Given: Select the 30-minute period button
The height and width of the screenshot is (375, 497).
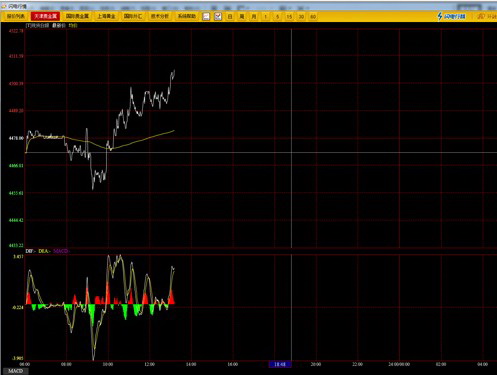Looking at the screenshot, I should 301,16.
